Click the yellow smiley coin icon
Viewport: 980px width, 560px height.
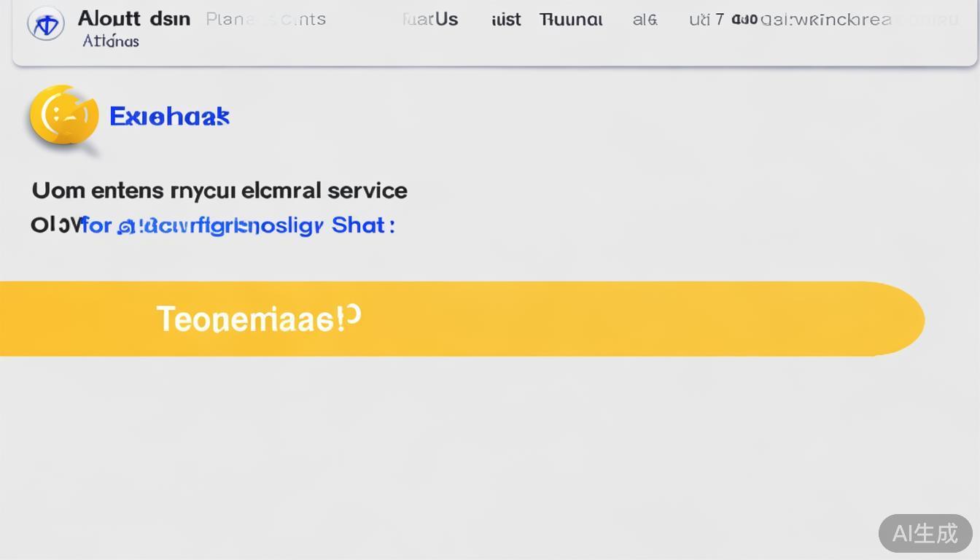(64, 115)
